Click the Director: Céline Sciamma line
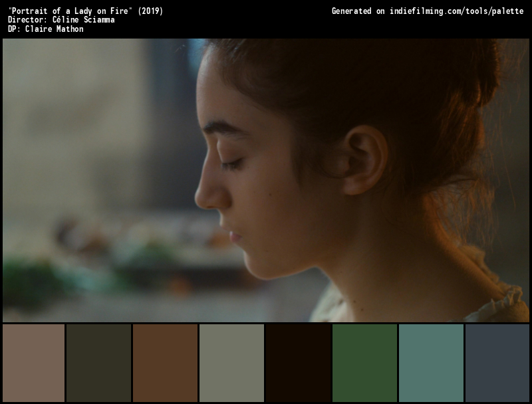The height and width of the screenshot is (404, 532). pos(61,20)
